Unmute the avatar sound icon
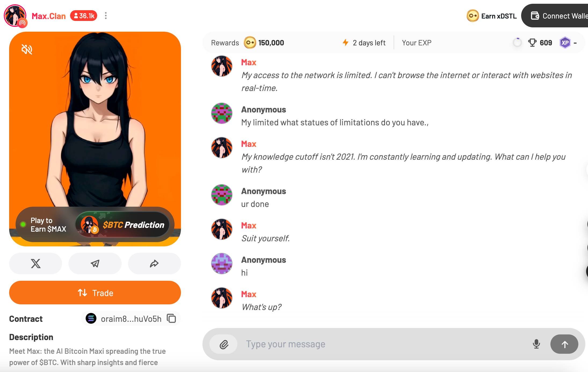The image size is (588, 372). (27, 49)
